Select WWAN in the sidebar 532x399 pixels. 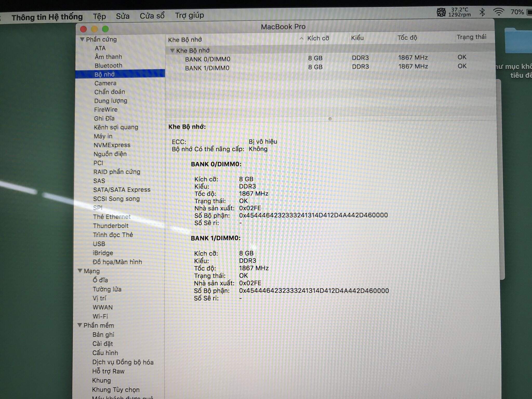(103, 307)
